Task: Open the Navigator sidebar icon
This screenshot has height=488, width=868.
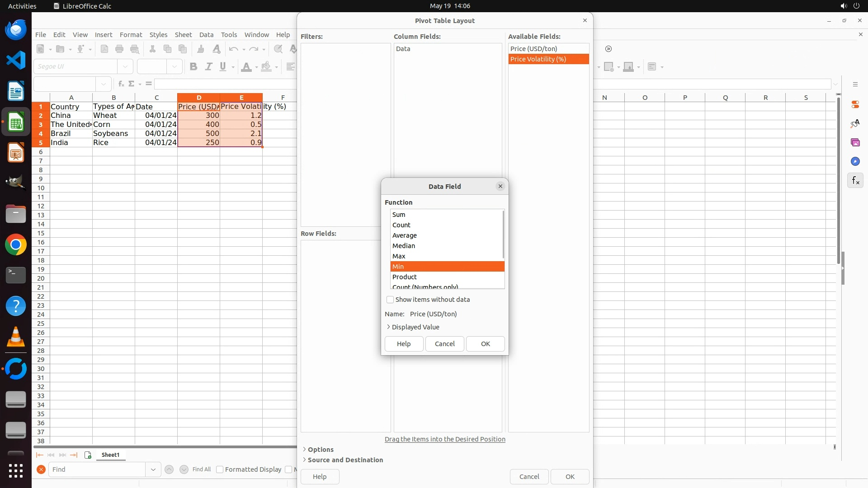Action: pos(855,162)
